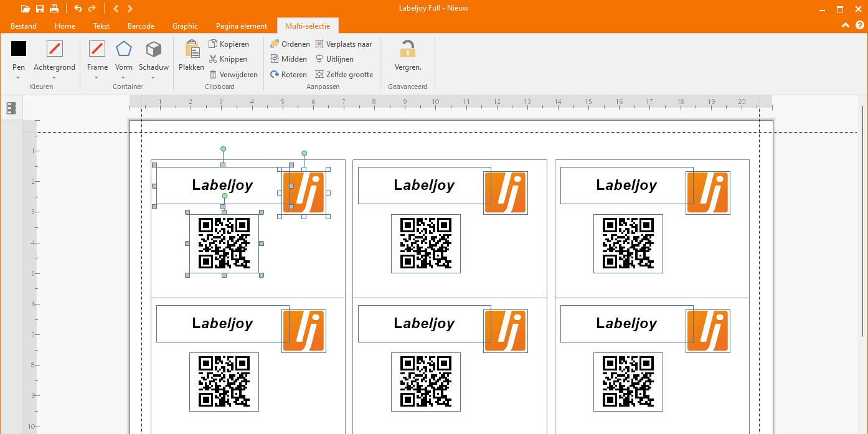
Task: Switch to the Home tab
Action: tap(65, 26)
